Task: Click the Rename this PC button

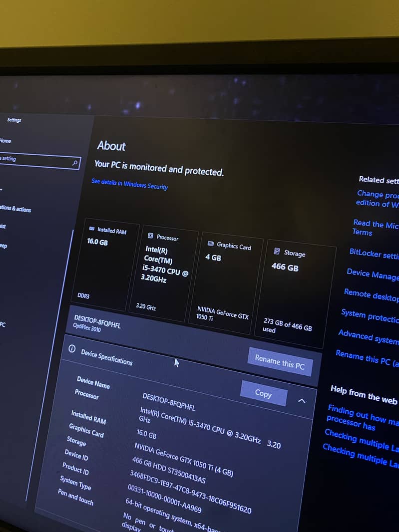Action: point(280,362)
